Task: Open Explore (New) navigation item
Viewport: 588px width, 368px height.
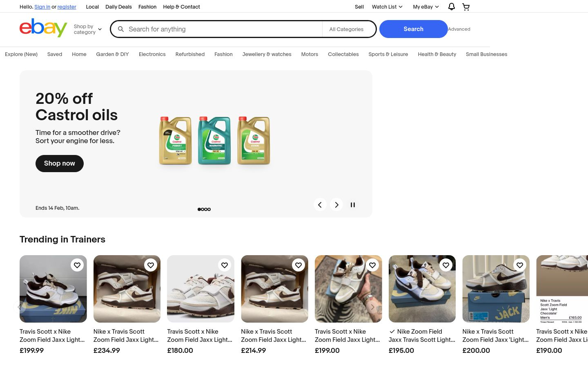Action: (21, 54)
